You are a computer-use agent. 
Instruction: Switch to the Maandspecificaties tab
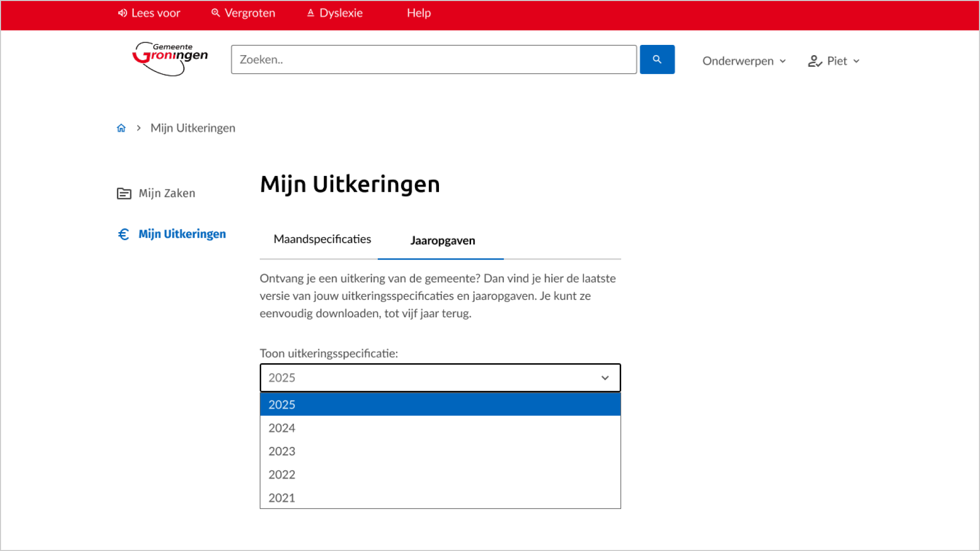(322, 239)
